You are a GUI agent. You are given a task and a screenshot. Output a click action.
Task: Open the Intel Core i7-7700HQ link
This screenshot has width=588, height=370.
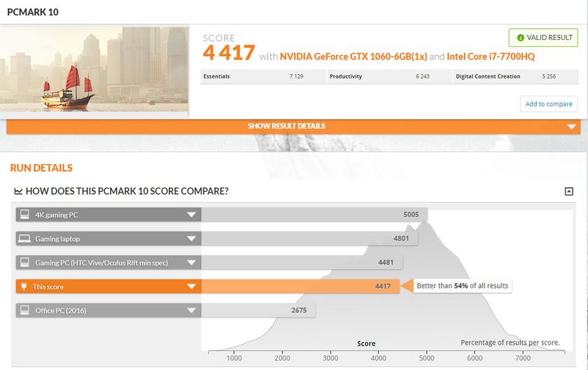pos(491,56)
